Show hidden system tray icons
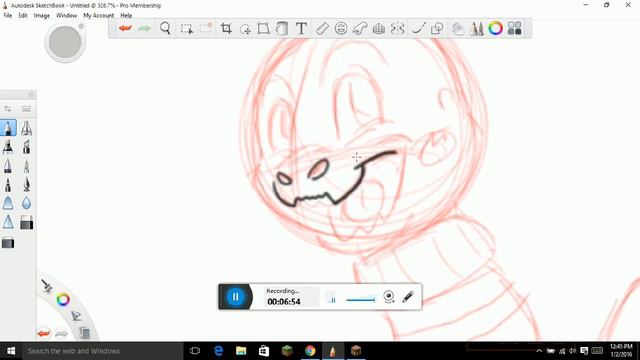This screenshot has width=640, height=360. (539, 351)
